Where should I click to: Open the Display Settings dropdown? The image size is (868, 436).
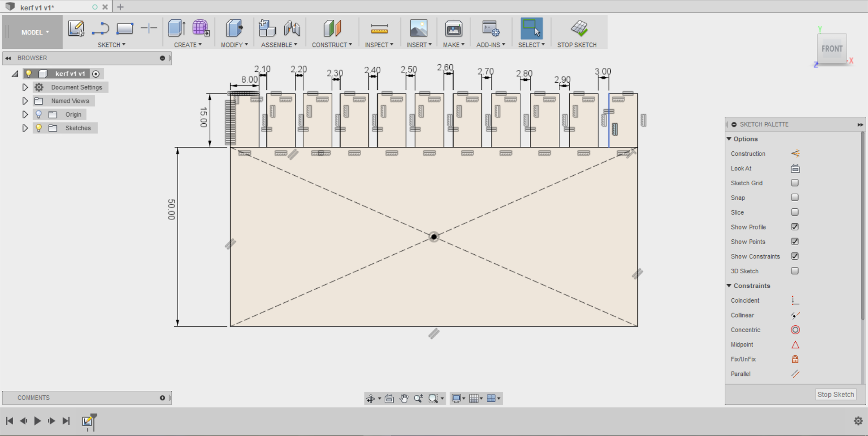tap(458, 398)
